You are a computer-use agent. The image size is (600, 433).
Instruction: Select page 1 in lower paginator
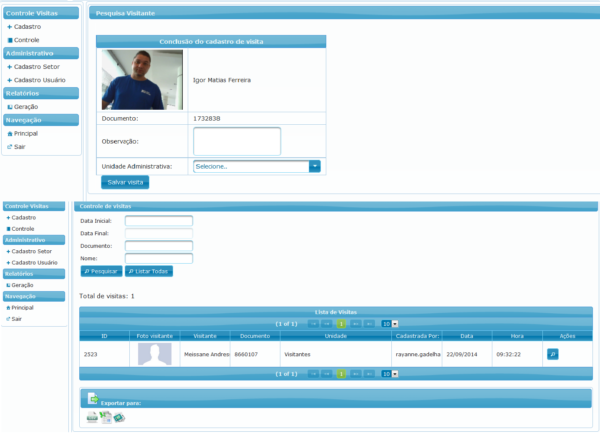point(341,374)
